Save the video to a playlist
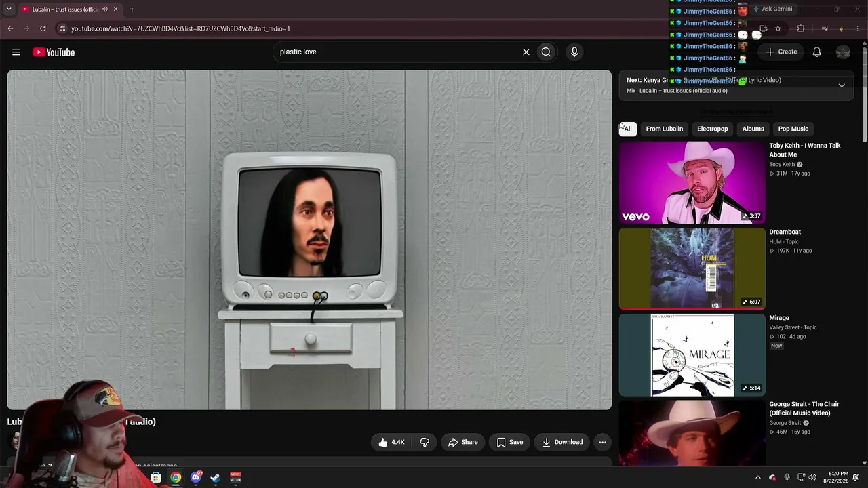868x488 pixels. (x=510, y=442)
